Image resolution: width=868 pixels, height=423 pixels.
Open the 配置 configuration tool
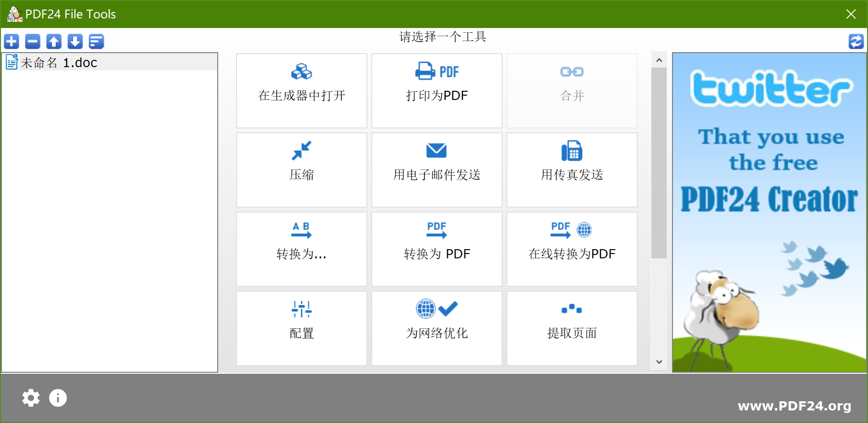tap(302, 328)
